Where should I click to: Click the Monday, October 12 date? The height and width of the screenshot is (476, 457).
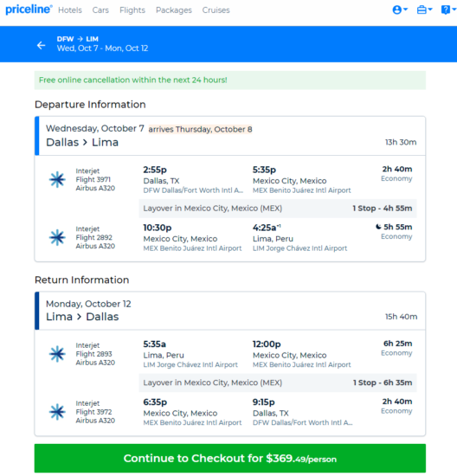(88, 304)
